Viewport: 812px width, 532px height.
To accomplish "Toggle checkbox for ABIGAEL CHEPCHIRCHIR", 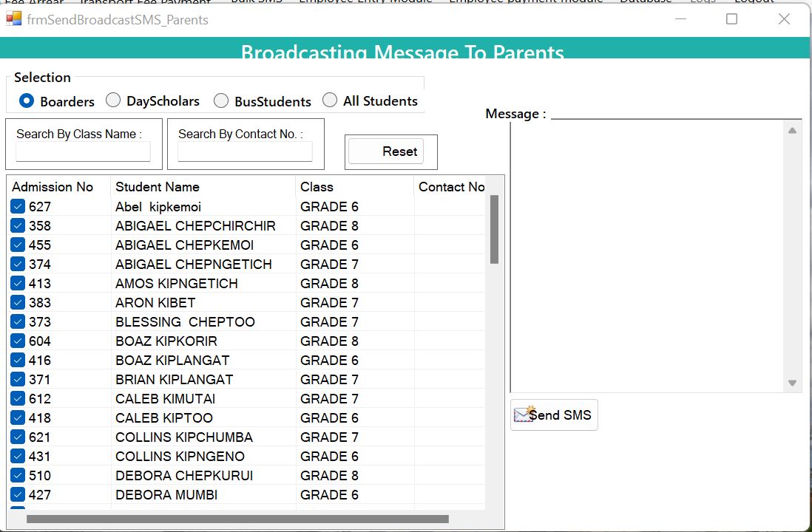I will 18,226.
